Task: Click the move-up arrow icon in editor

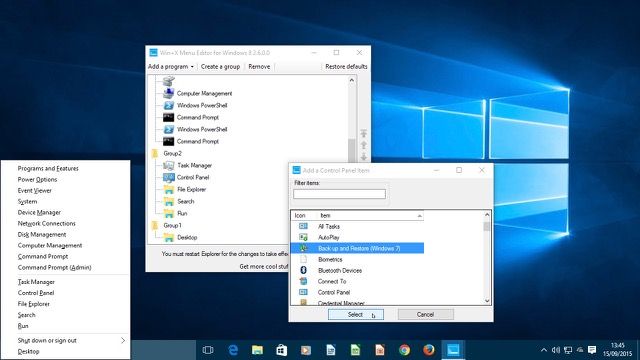Action: tap(364, 145)
